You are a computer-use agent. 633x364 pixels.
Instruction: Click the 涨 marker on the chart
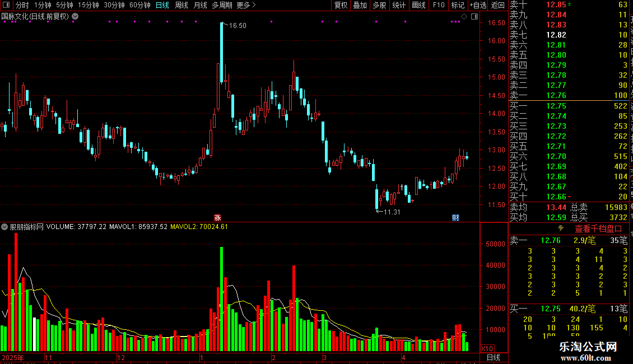point(217,217)
